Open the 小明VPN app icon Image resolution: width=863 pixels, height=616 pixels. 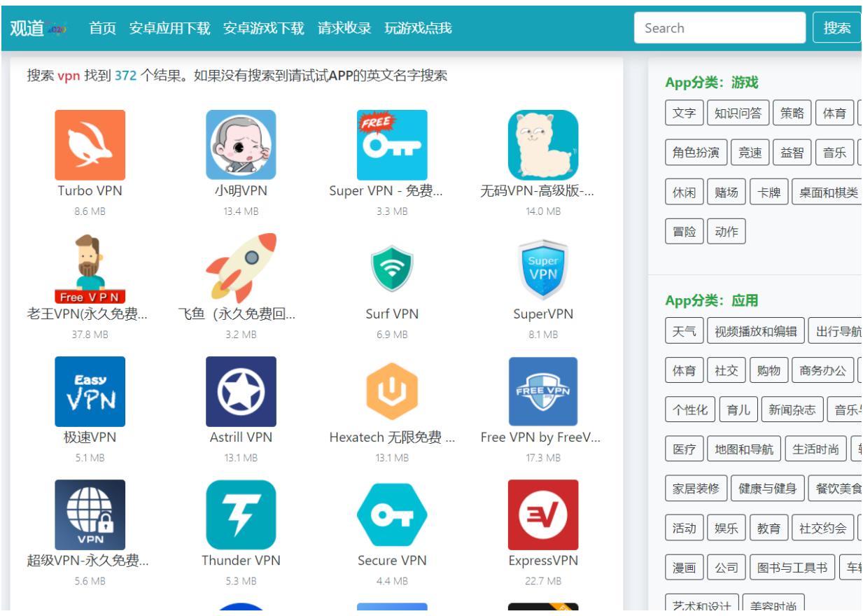[241, 145]
